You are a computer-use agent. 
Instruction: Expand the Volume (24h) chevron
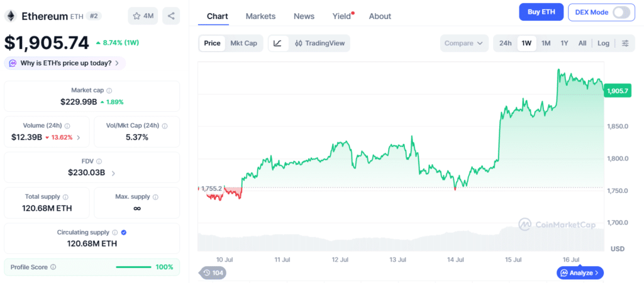[x=79, y=138]
